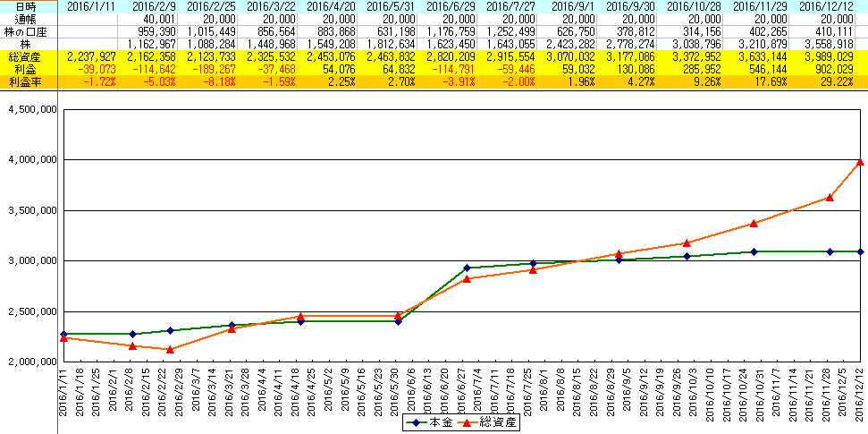Select the 902,029 profit cell
Screen dimensions: 868x434
point(831,69)
